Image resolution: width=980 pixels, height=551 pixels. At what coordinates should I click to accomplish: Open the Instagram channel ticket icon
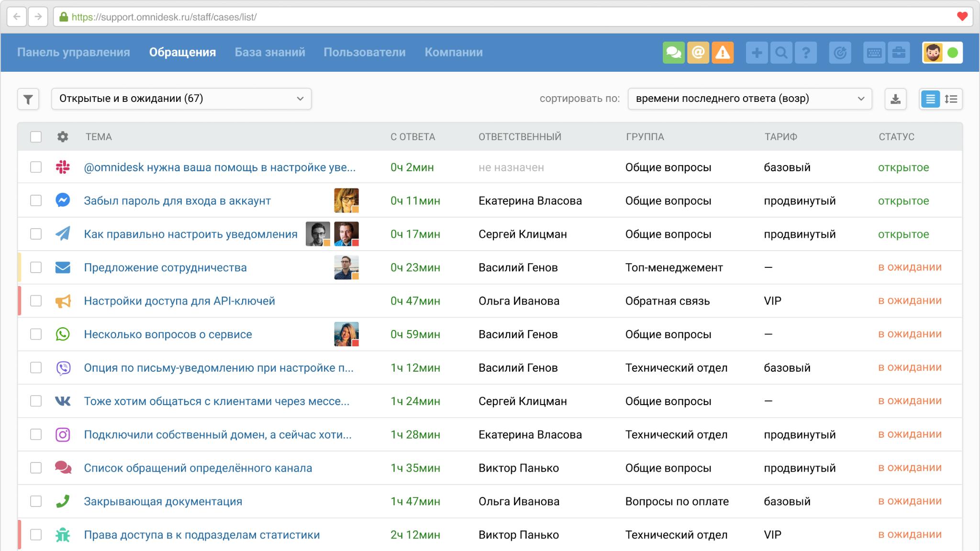click(x=63, y=434)
